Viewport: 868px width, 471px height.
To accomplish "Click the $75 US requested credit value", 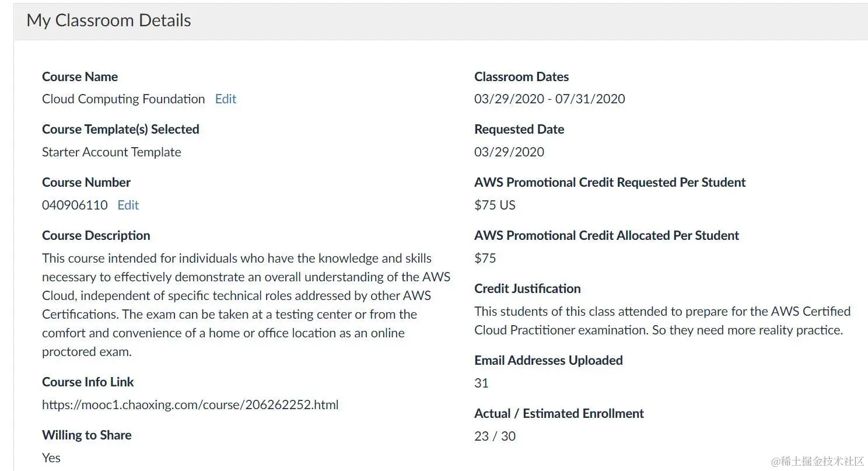I will 495,205.
